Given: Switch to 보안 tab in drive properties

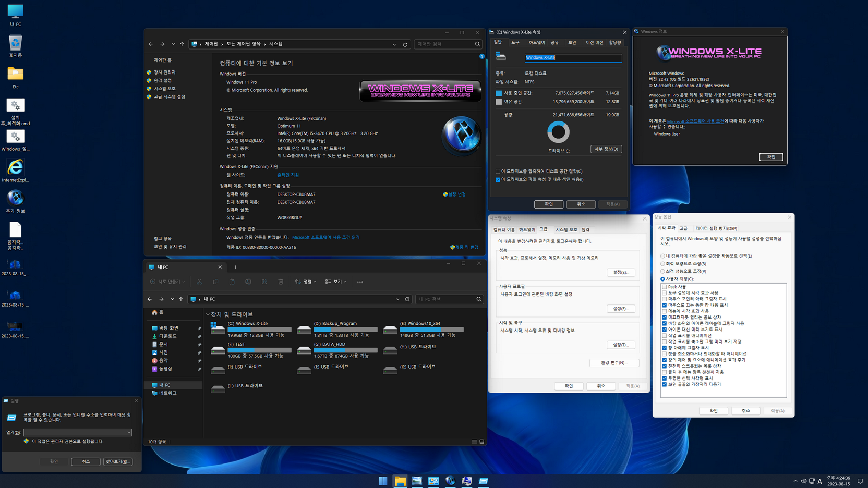Looking at the screenshot, I should pos(572,43).
